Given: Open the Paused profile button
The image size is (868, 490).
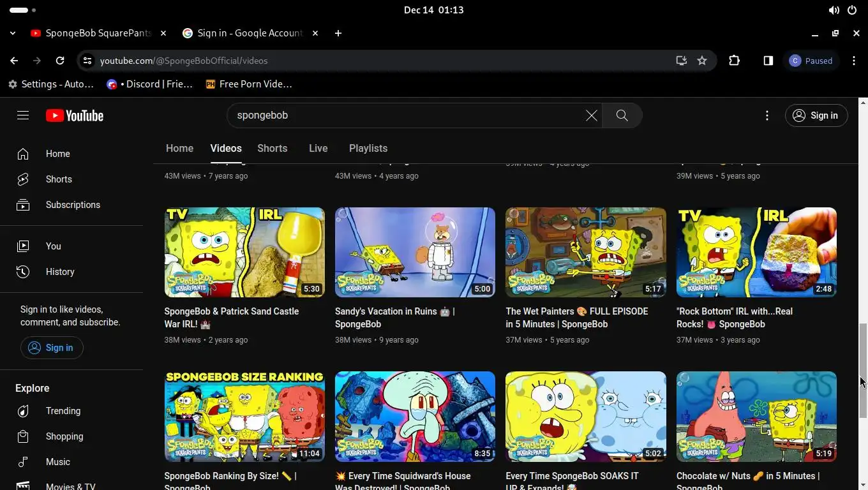Looking at the screenshot, I should 811,61.
